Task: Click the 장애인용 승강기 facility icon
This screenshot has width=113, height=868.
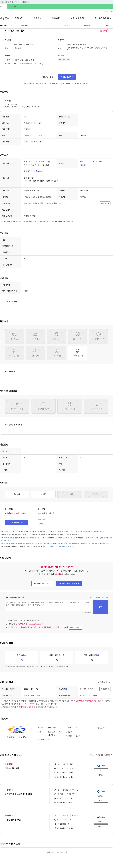Action: (43, 406)
